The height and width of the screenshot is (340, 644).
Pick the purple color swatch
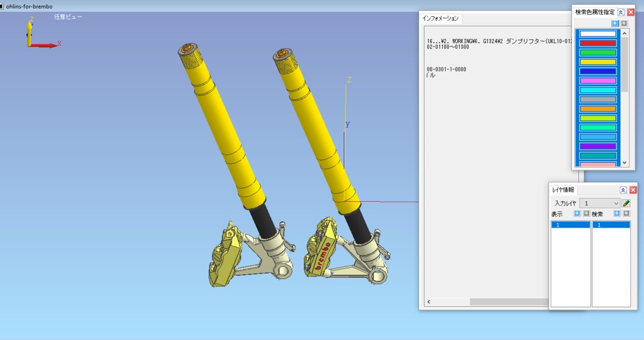coord(598,146)
